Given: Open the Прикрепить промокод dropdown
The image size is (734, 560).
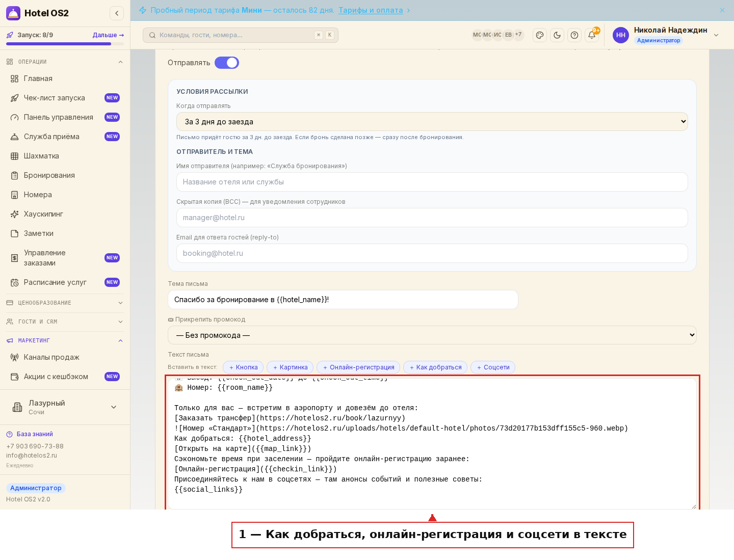Looking at the screenshot, I should [432, 335].
